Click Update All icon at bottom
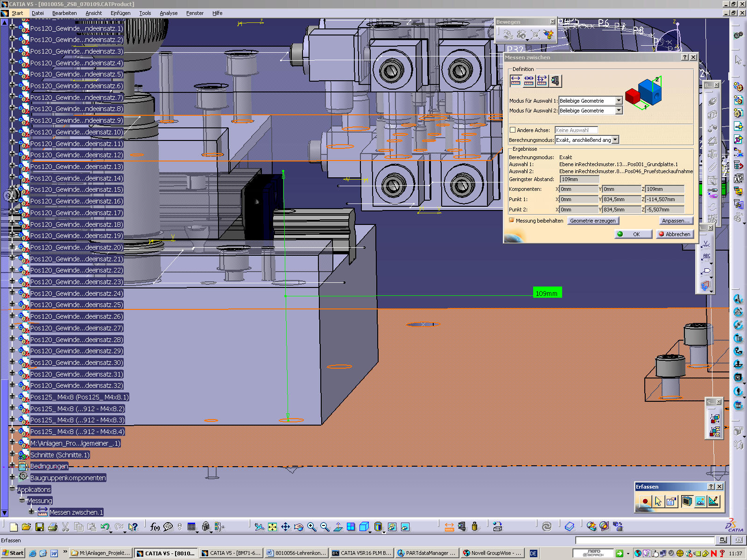747x560 pixels. 547,527
